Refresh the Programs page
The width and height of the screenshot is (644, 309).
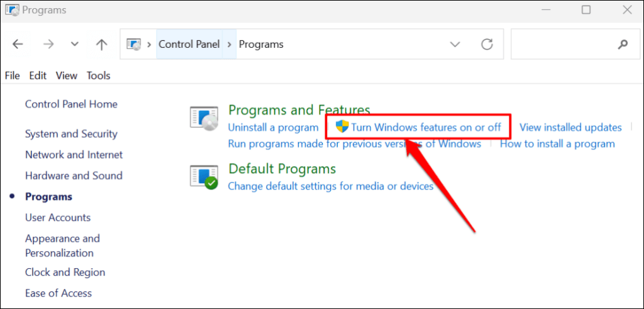point(487,44)
